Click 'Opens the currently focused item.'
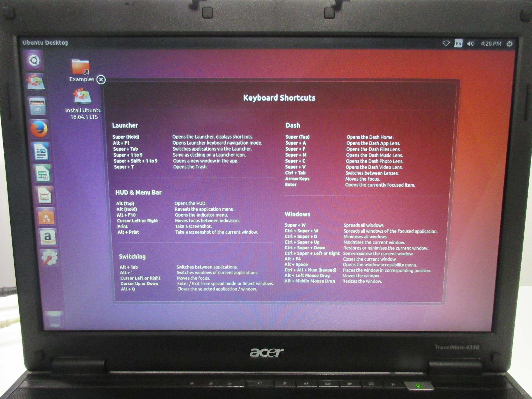The width and height of the screenshot is (532, 399). click(380, 185)
